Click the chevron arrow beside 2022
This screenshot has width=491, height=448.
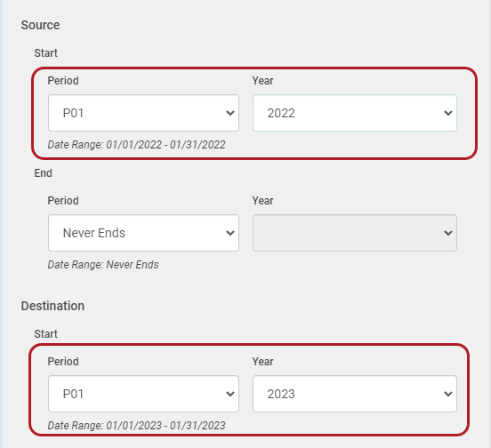[448, 113]
